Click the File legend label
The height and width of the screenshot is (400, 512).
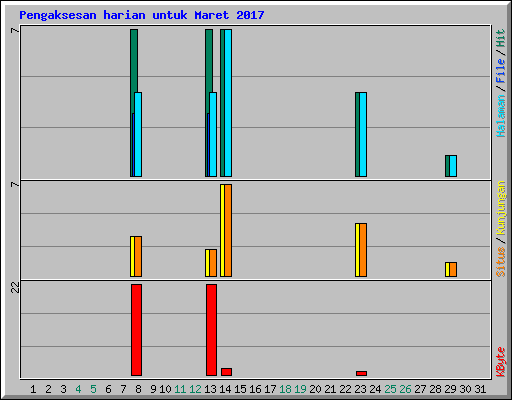(x=500, y=71)
